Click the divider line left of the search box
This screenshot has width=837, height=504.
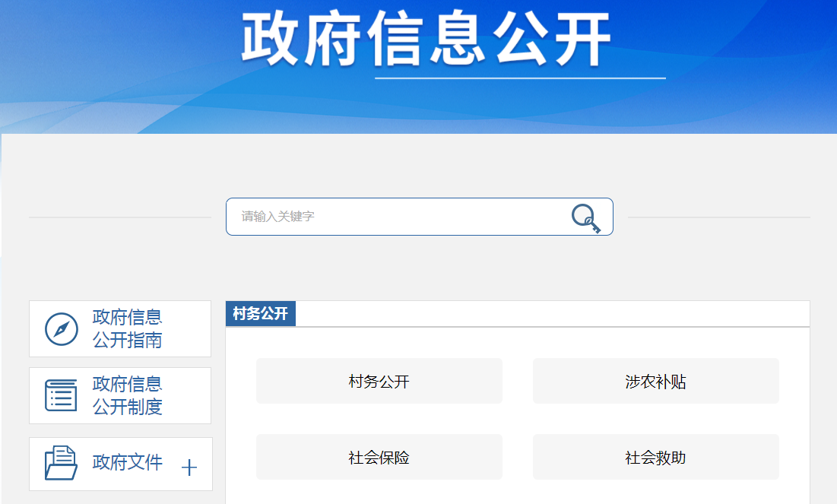[x=119, y=217]
